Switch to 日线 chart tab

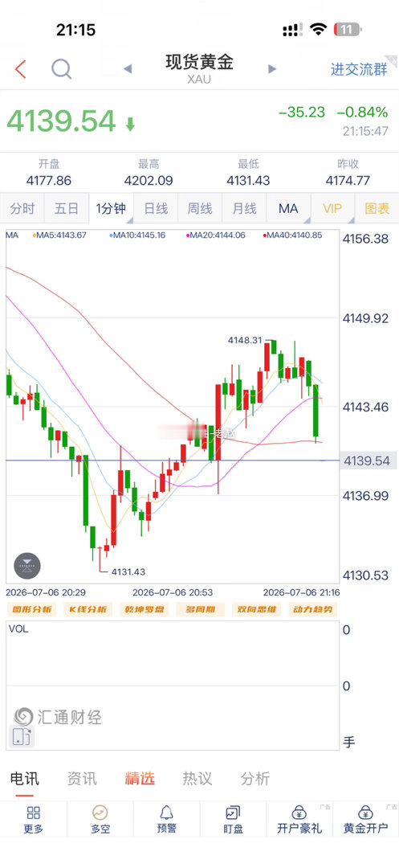click(156, 209)
